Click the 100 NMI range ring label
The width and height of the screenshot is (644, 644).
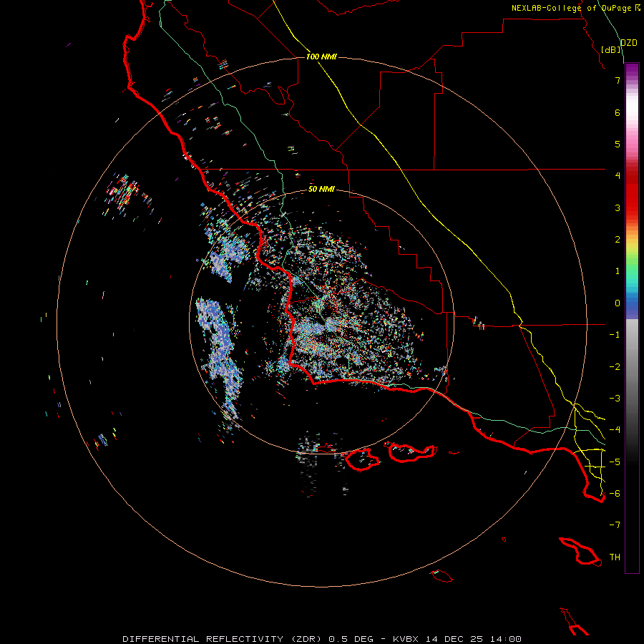tap(321, 57)
